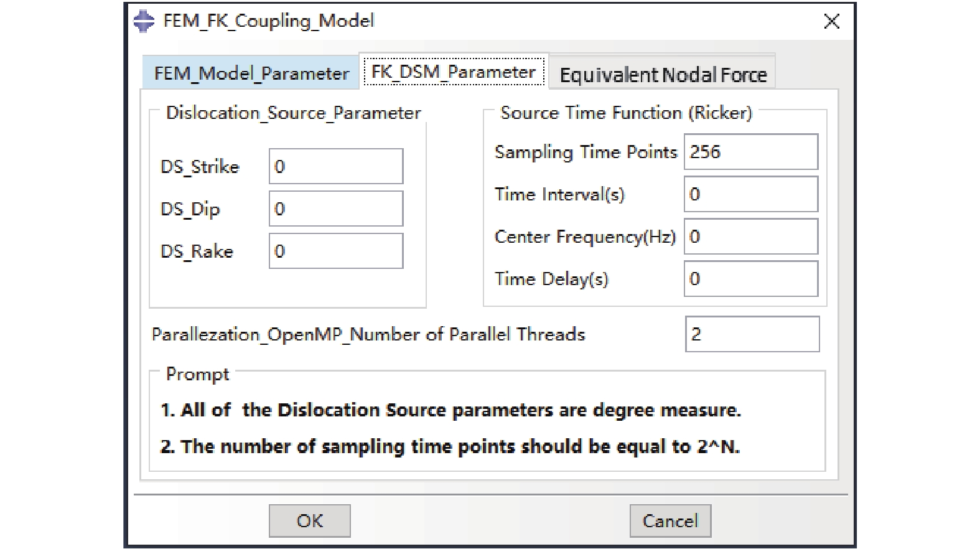This screenshot has height=549, width=980.
Task: Open the Equivalent Nodal Force tab
Action: [x=663, y=75]
